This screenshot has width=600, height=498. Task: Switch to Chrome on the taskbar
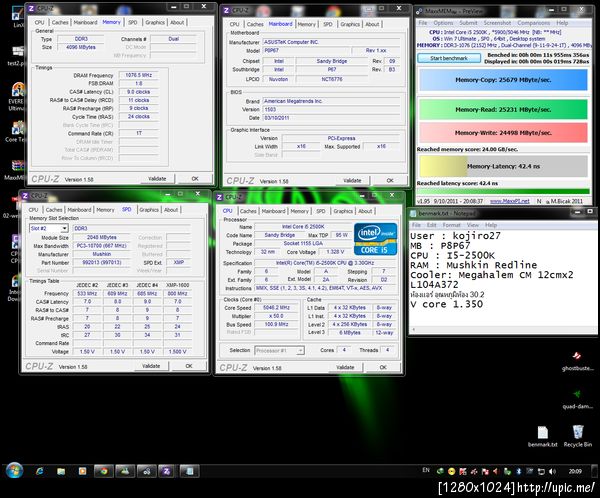coord(104,471)
